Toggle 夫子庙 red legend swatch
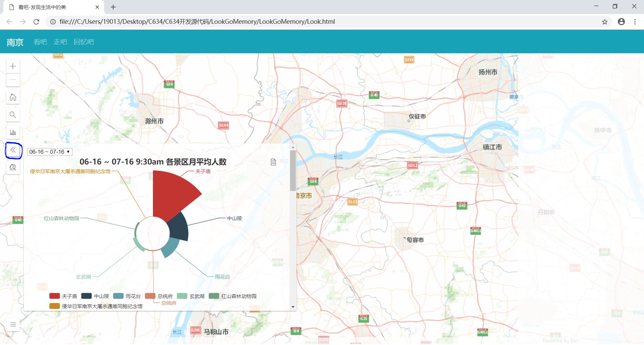 (x=54, y=296)
